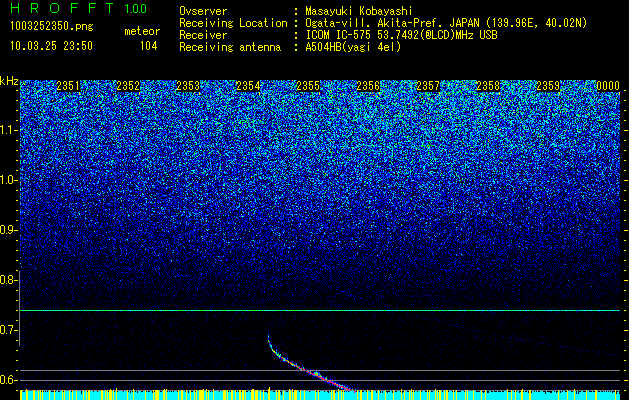Click the 2353 time marker
Image resolution: width=629 pixels, height=400 pixels.
(188, 86)
